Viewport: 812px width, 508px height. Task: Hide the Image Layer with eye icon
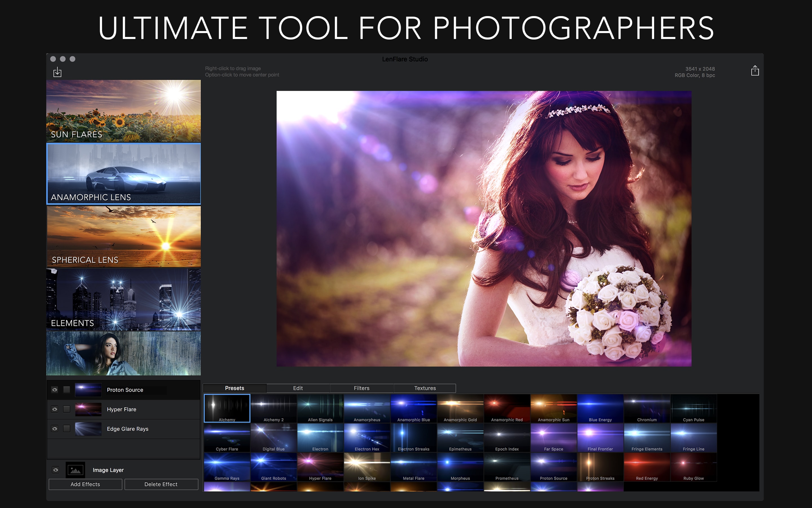[x=56, y=470]
